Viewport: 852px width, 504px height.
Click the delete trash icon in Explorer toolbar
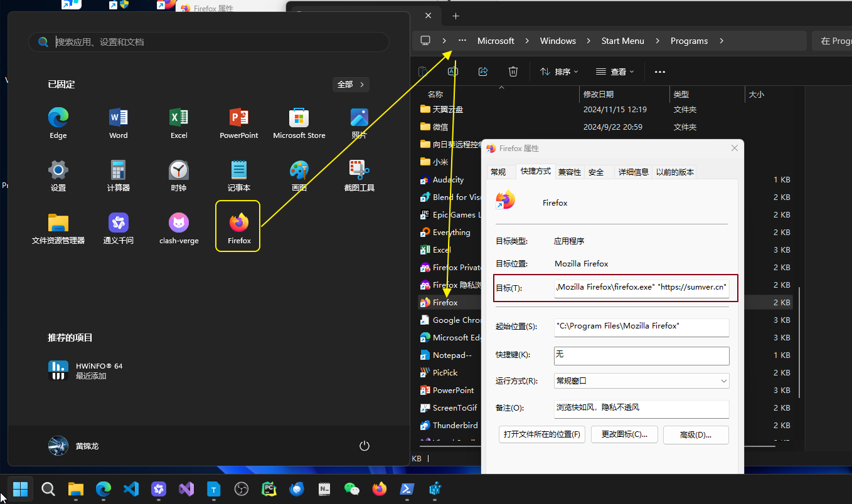click(x=513, y=71)
